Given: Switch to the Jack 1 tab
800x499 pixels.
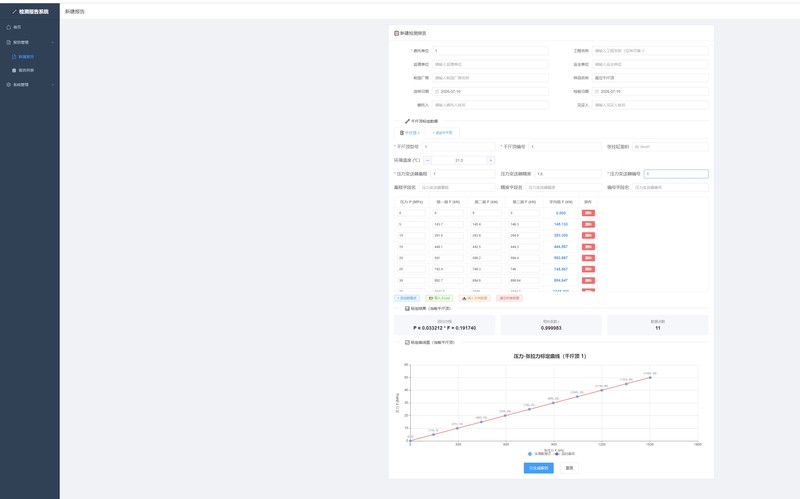Looking at the screenshot, I should click(410, 133).
